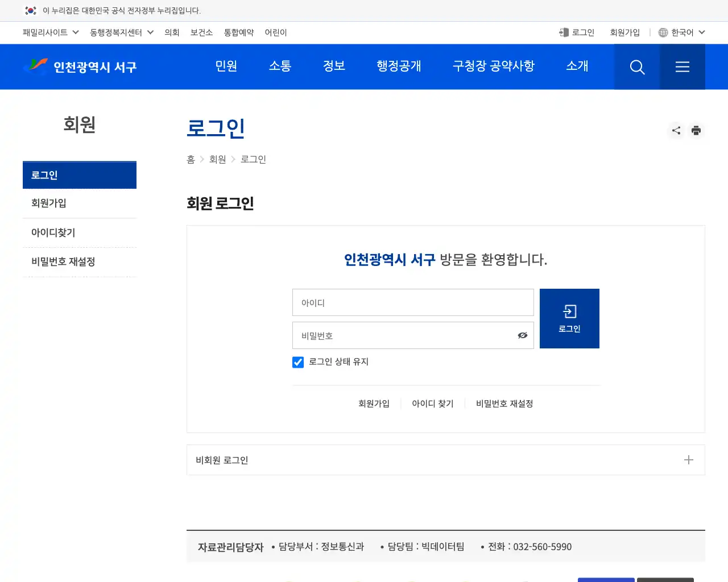Image resolution: width=728 pixels, height=582 pixels.
Task: Open the 동행정복지센터 dropdown
Action: (121, 32)
